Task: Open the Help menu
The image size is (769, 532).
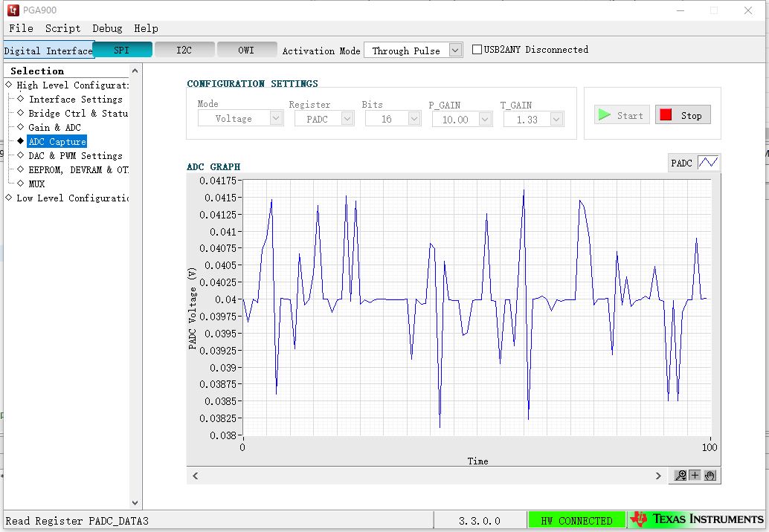Action: pos(147,28)
